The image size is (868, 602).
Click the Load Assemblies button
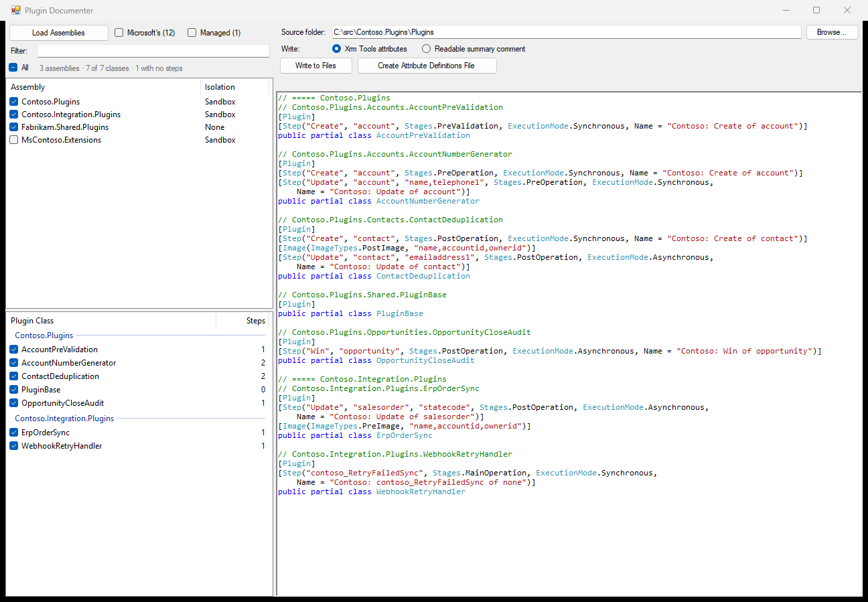pyautogui.click(x=59, y=33)
